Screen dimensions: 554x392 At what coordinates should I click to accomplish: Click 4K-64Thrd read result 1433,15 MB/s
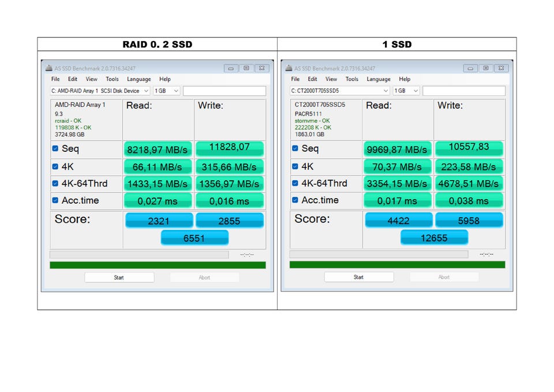[158, 184]
